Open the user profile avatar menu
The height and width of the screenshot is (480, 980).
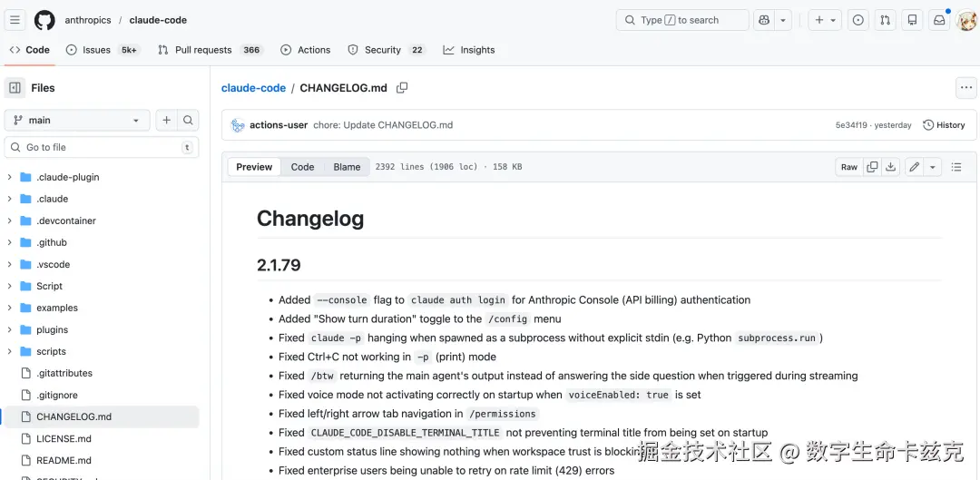tap(966, 20)
